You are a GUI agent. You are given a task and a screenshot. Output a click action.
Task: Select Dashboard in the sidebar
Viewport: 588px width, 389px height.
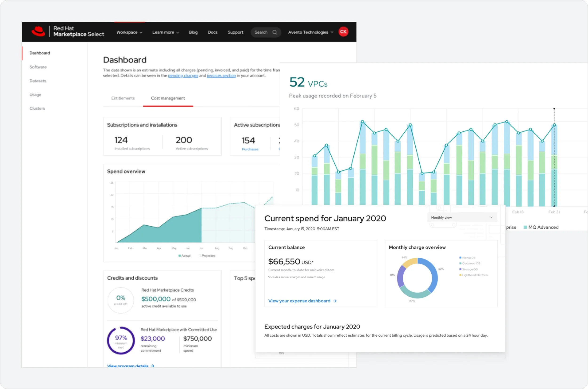(40, 53)
